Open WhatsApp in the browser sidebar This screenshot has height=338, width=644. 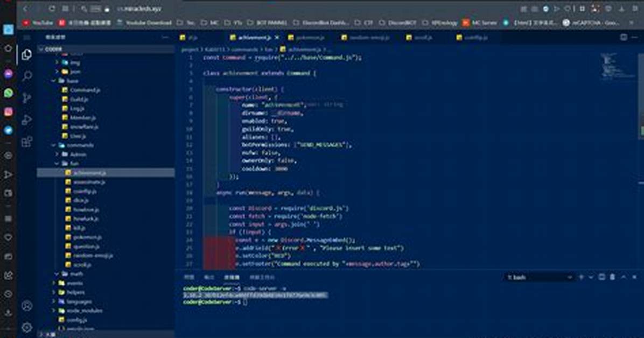8,93
